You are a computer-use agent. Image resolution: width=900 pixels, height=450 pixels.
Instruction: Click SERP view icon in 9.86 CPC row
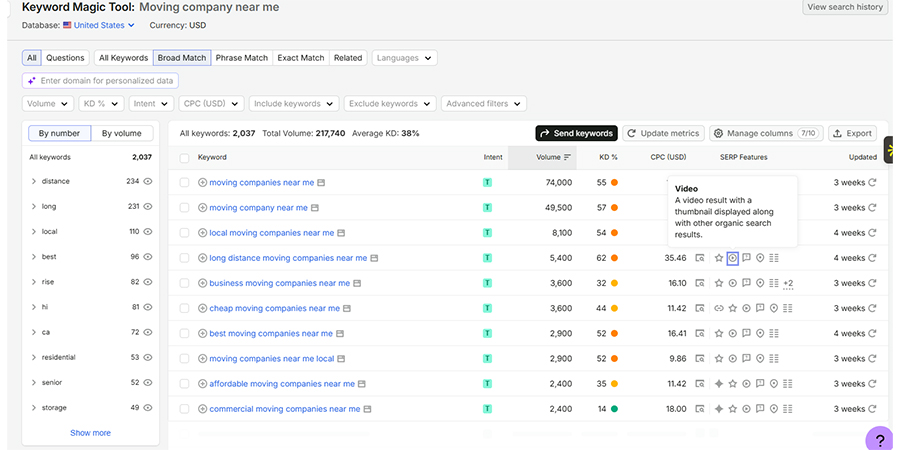pos(700,359)
